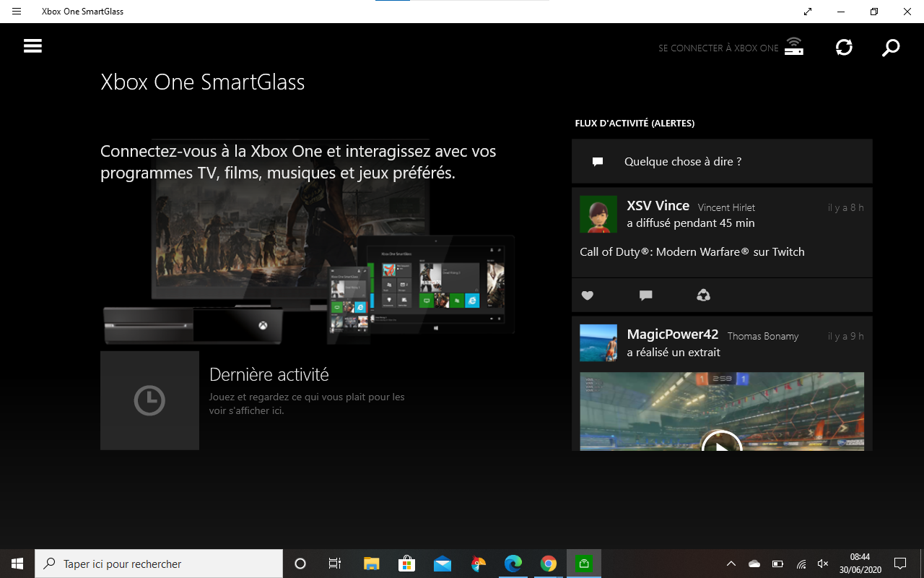Share XSV Vince's broadcast post
The image size is (924, 578).
(x=703, y=295)
